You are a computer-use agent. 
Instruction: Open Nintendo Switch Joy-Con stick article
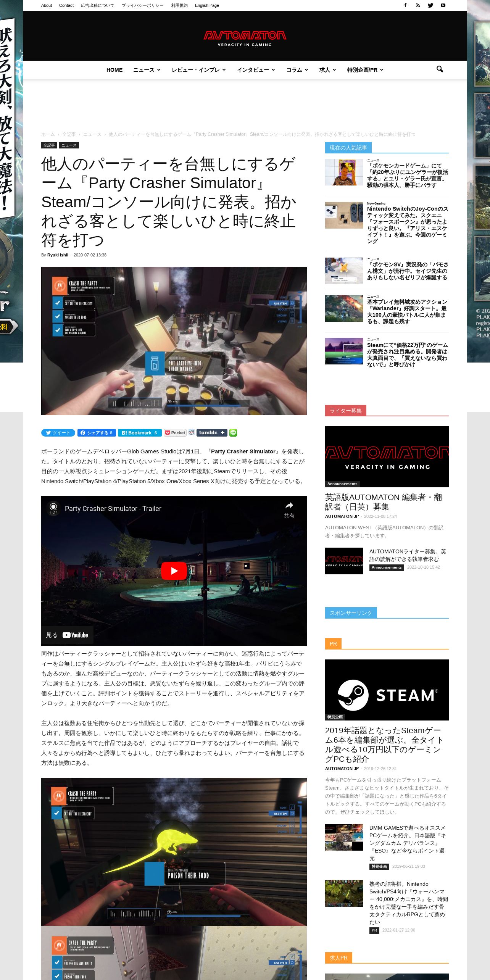coord(408,225)
